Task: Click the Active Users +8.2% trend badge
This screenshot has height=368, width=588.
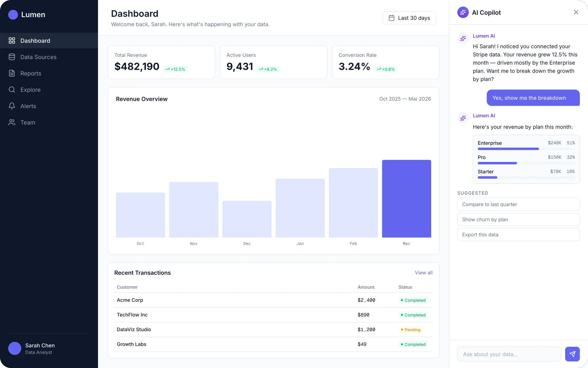Action: coord(268,69)
